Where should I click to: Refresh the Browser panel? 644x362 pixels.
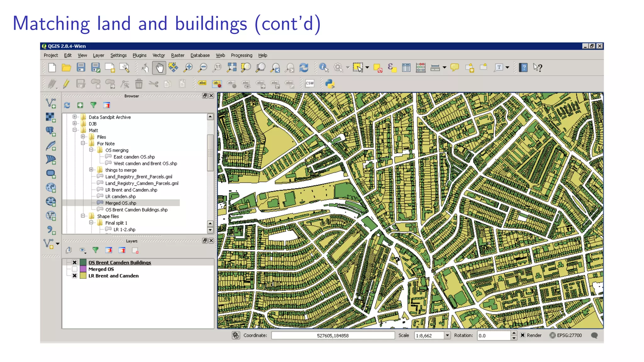pyautogui.click(x=67, y=105)
